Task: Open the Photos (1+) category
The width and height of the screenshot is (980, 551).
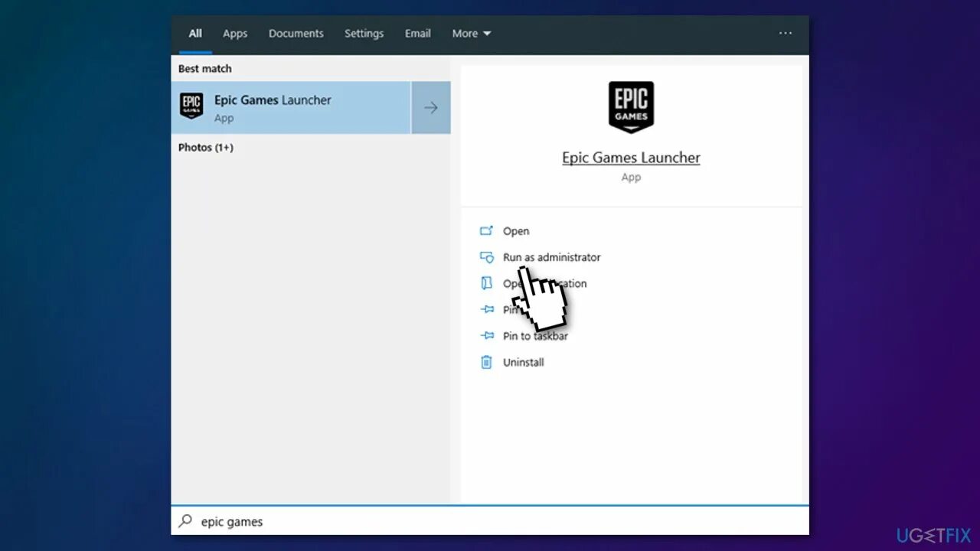Action: coord(206,147)
